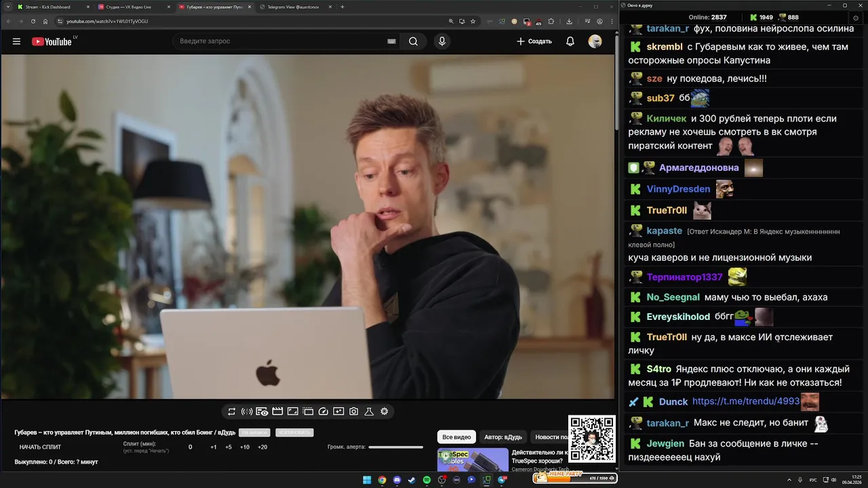The width and height of the screenshot is (868, 488).
Task: Open the YouTube guide hamburger menu
Action: (16, 41)
